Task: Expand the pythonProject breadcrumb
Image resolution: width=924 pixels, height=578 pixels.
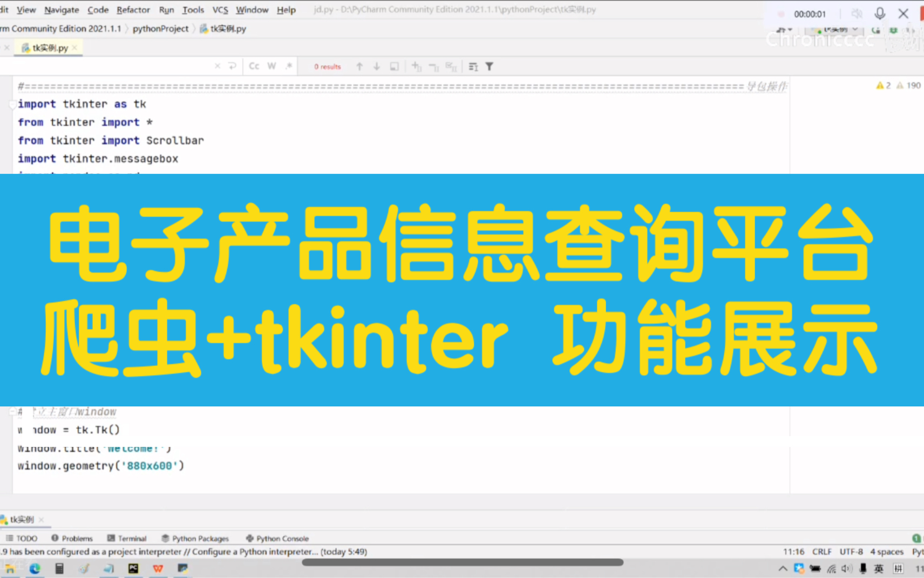Action: [x=160, y=29]
